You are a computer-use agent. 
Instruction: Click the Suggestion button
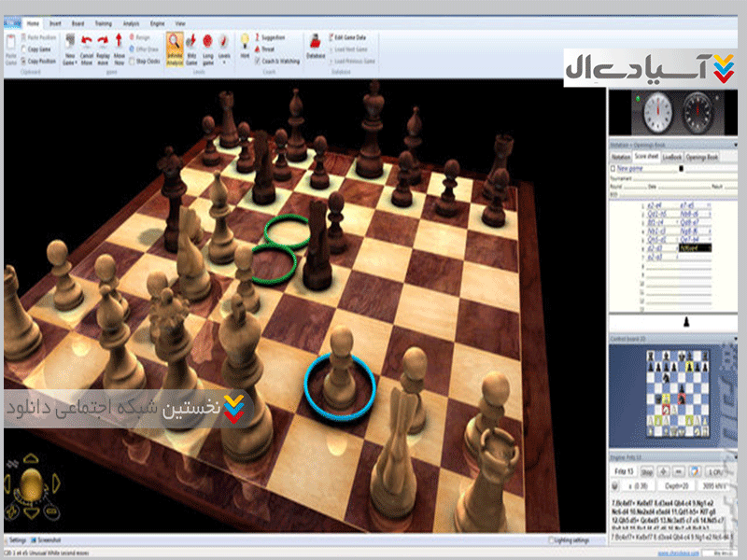272,37
